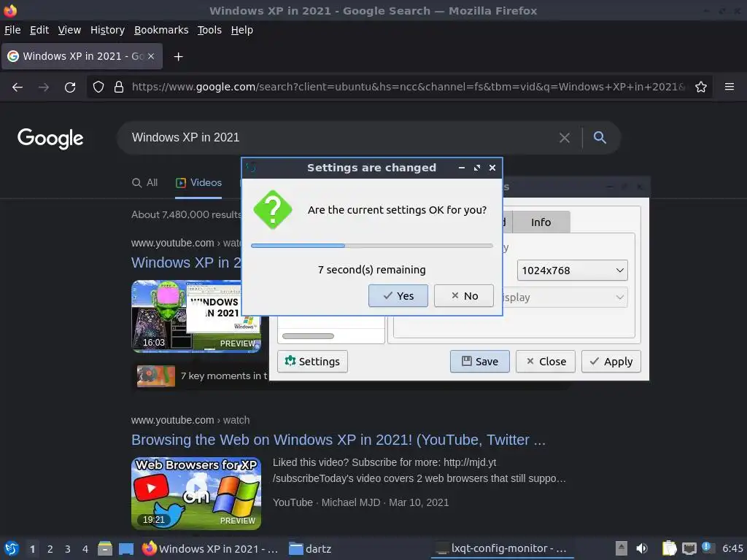This screenshot has width=747, height=560.
Task: Open the Tools menu
Action: (x=209, y=30)
